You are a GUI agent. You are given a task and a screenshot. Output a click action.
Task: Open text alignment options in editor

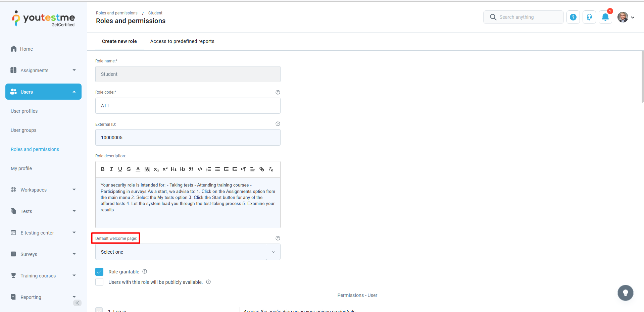pos(253,169)
